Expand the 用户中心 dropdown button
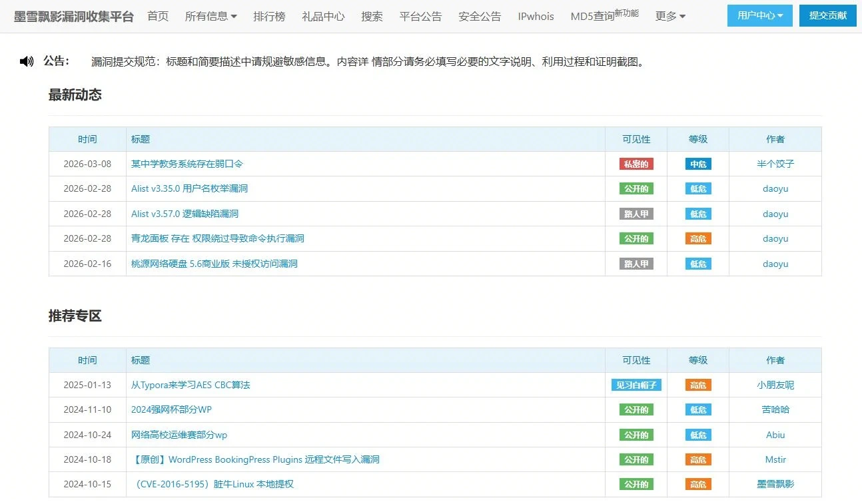This screenshot has width=862, height=504. tap(759, 15)
